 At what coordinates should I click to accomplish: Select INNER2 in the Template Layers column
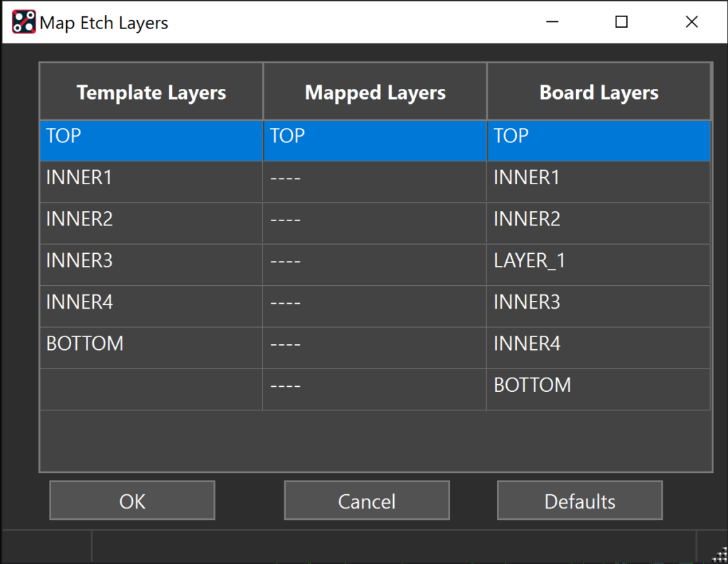151,223
